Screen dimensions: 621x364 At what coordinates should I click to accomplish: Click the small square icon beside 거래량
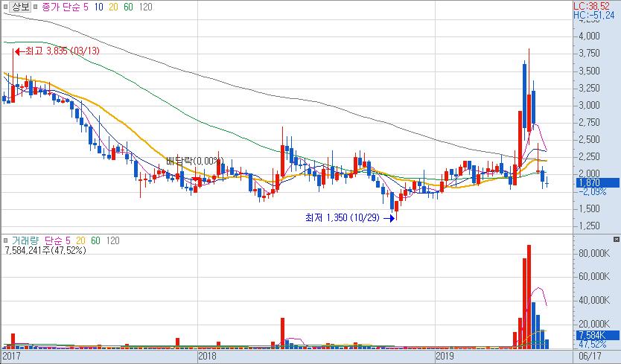click(5, 240)
